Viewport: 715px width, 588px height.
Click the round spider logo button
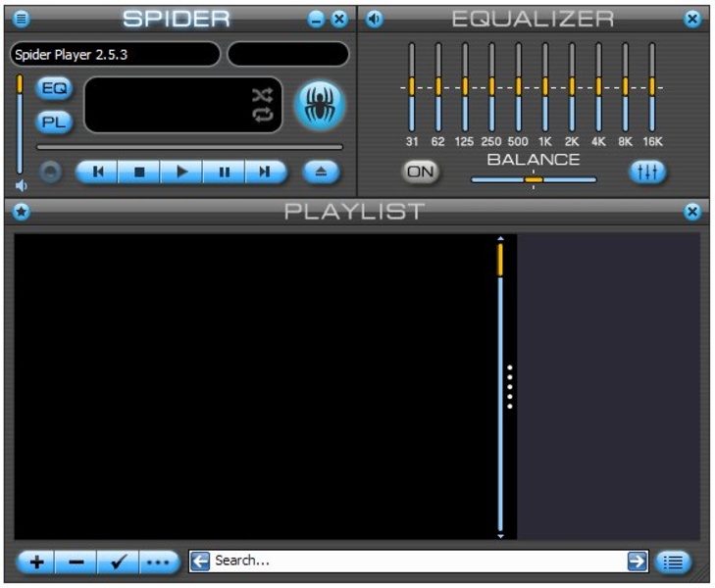[320, 105]
